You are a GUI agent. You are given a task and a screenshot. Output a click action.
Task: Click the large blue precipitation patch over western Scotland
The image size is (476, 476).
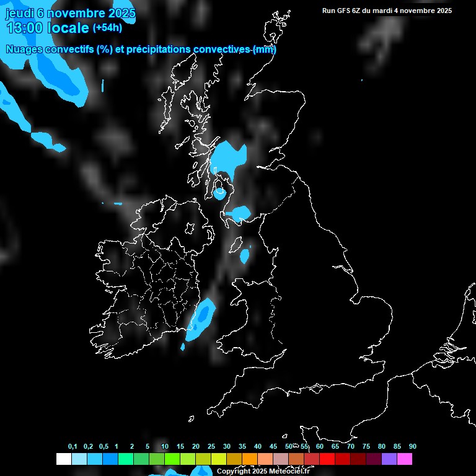point(227,159)
